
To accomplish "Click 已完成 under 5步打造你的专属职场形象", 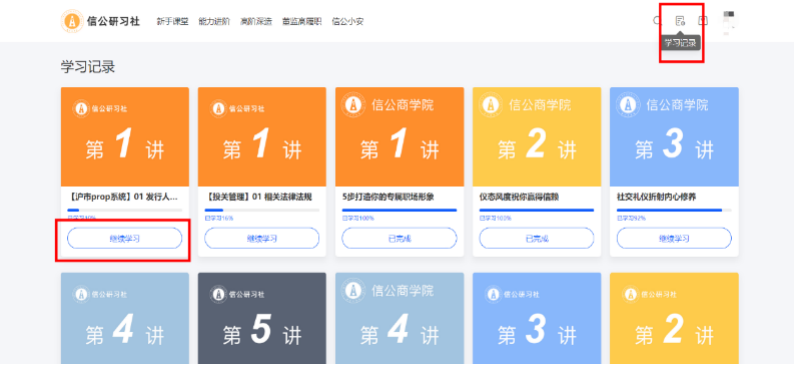I will pos(399,238).
